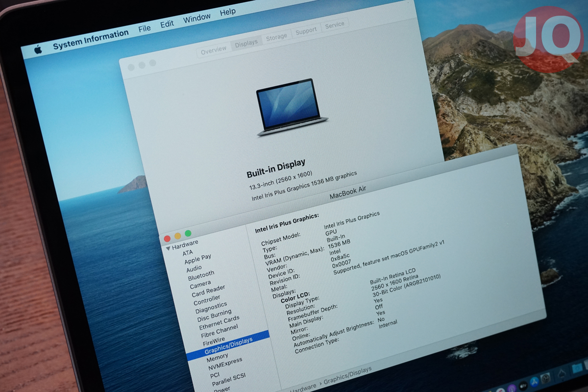588x392 pixels.
Task: Click the 0x8a5c device ID value
Action: 340,258
